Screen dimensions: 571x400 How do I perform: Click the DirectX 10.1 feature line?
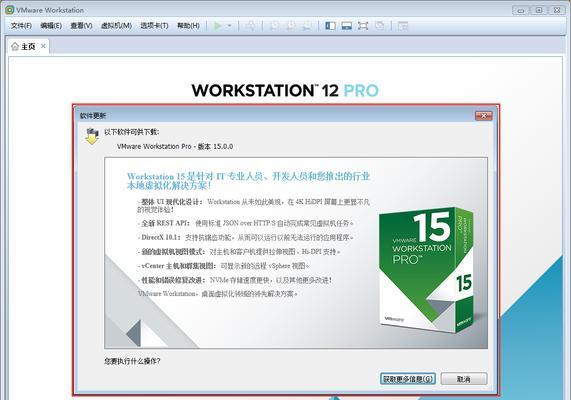246,237
